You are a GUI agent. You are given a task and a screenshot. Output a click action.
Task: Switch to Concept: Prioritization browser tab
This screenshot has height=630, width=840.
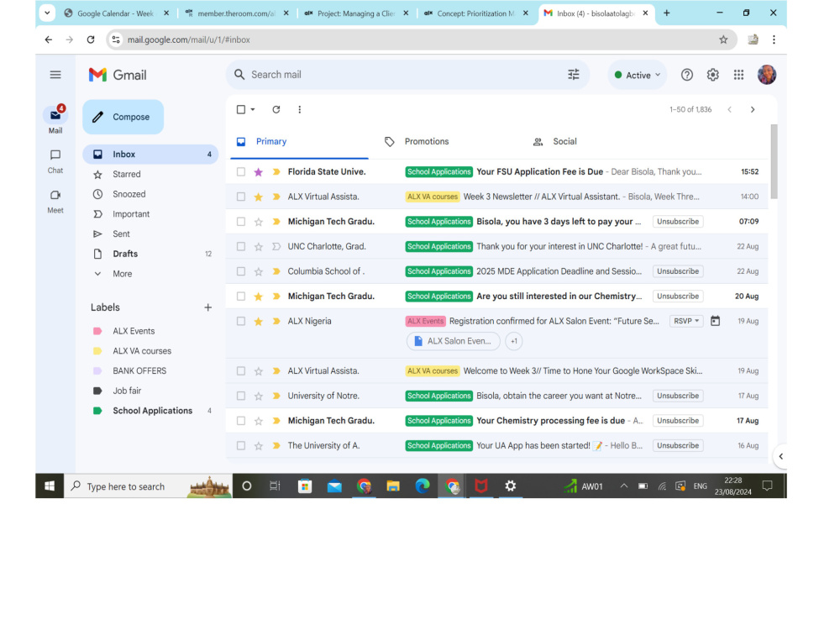(476, 13)
